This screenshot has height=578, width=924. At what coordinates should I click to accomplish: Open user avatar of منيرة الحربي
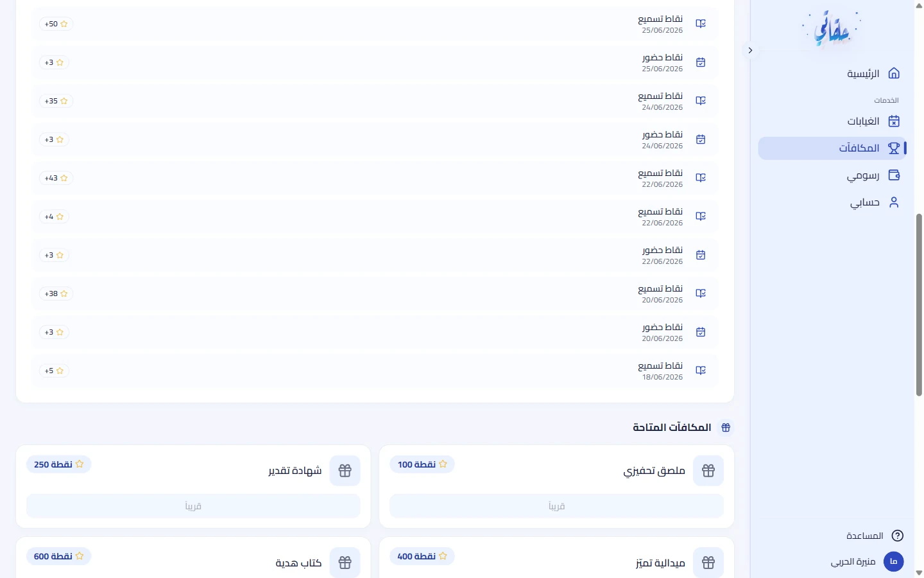click(x=894, y=561)
